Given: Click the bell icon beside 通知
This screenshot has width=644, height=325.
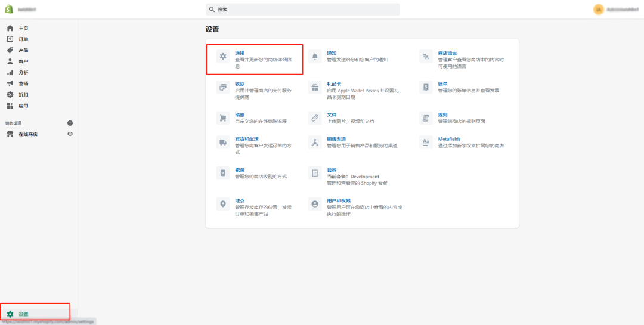Looking at the screenshot, I should [x=315, y=56].
